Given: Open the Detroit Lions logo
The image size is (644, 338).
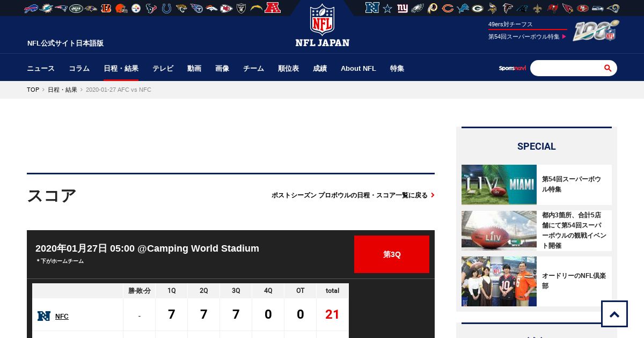Looking at the screenshot, I should pos(463,8).
